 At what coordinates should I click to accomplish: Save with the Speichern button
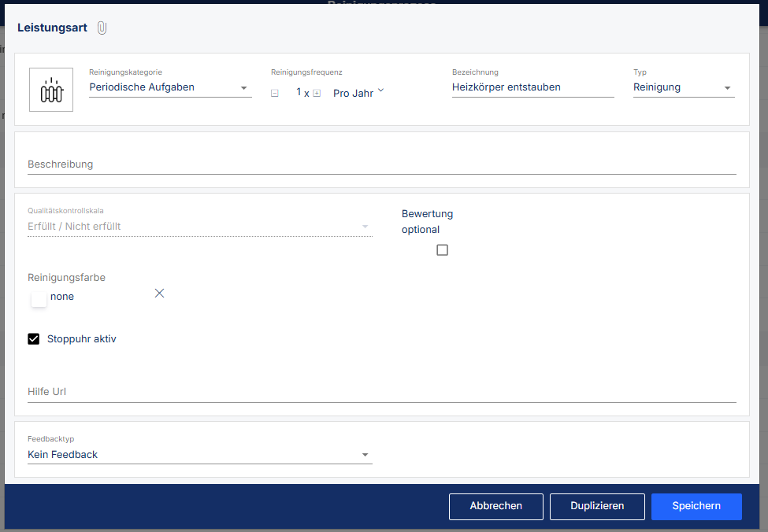[x=696, y=506]
